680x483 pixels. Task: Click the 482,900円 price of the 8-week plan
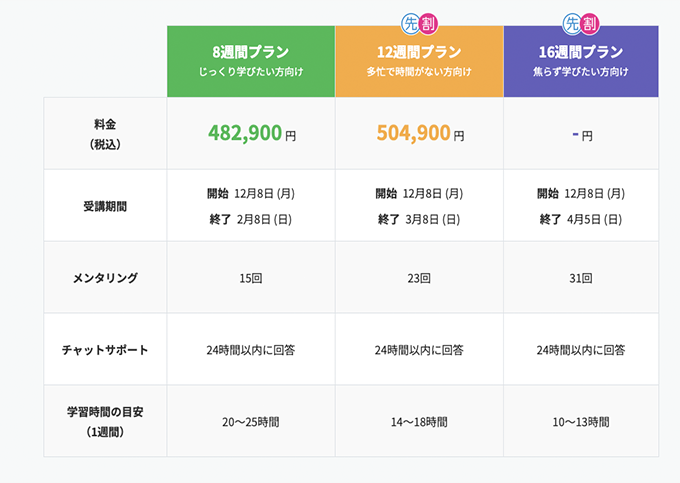pyautogui.click(x=251, y=133)
